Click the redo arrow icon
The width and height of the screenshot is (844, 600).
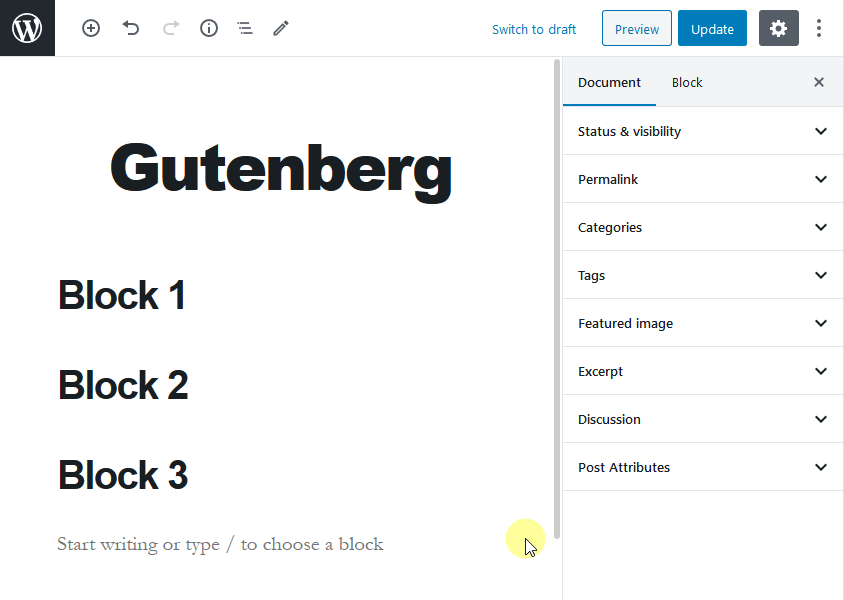170,29
